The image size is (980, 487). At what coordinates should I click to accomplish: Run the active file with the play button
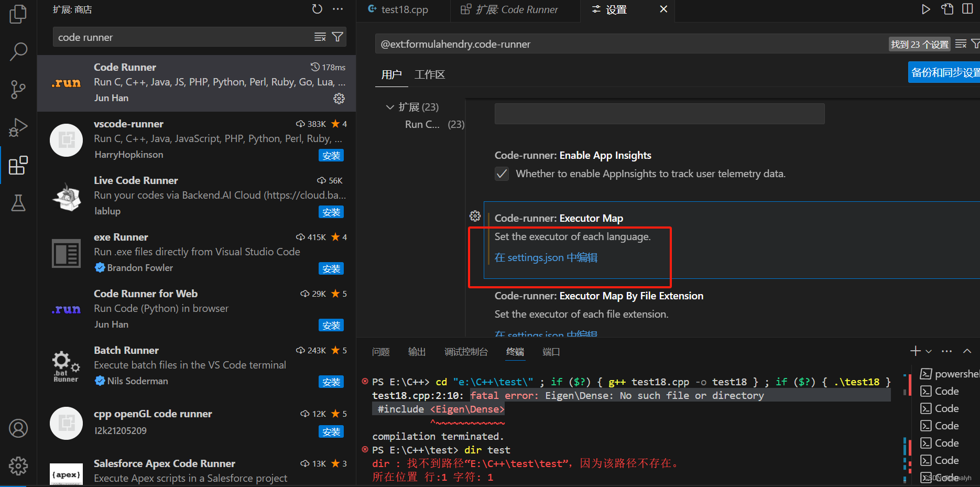pos(925,9)
